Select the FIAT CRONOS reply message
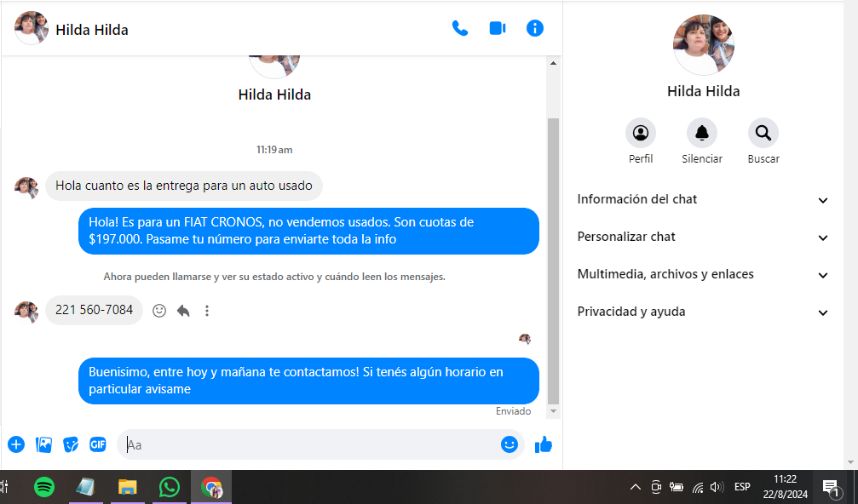Viewport: 858px width, 504px height. [x=308, y=231]
